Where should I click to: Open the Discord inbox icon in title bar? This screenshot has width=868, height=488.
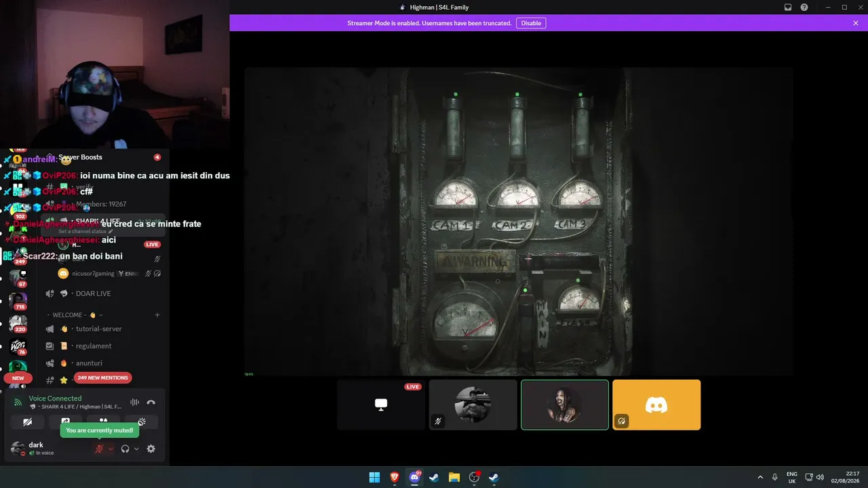click(788, 7)
